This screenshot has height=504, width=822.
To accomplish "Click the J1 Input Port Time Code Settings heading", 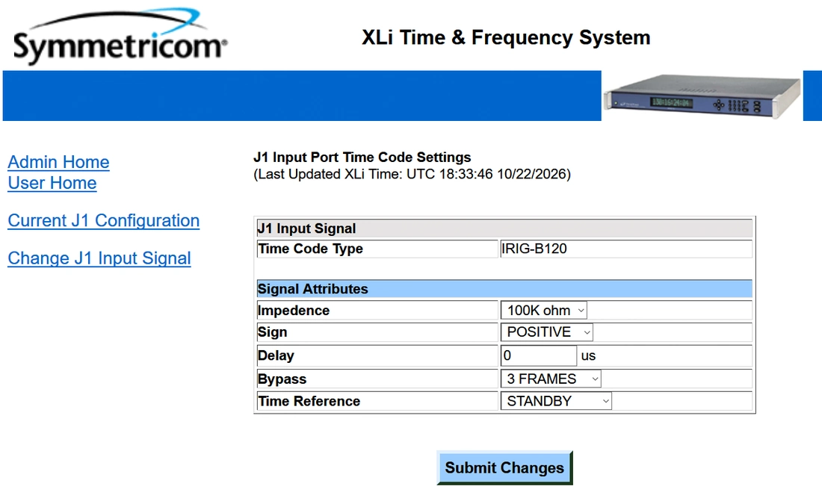I will pos(362,157).
